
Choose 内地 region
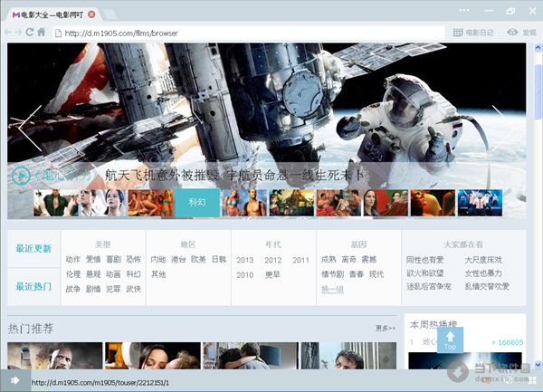point(158,259)
